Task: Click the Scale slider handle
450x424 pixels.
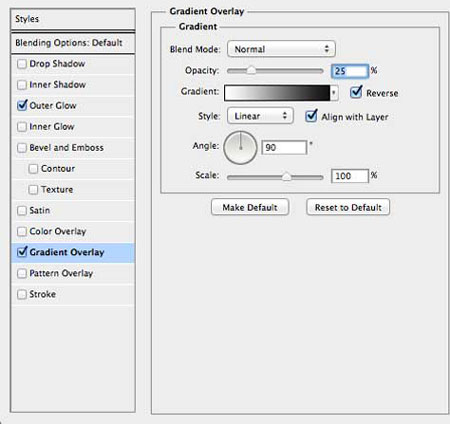Action: click(286, 177)
